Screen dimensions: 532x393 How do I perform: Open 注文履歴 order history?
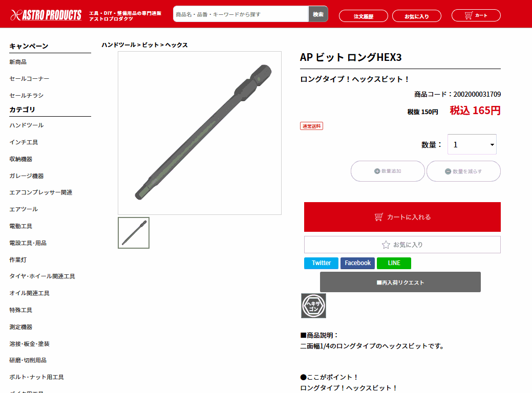(364, 16)
